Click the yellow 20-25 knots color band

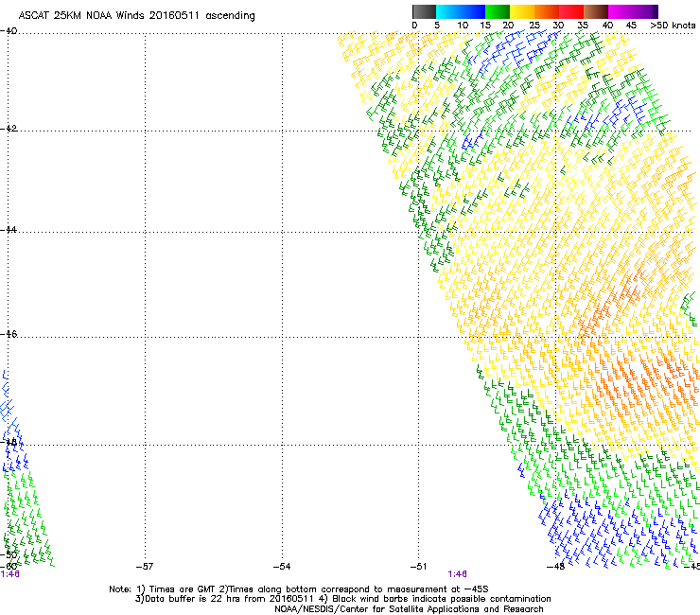(x=522, y=11)
